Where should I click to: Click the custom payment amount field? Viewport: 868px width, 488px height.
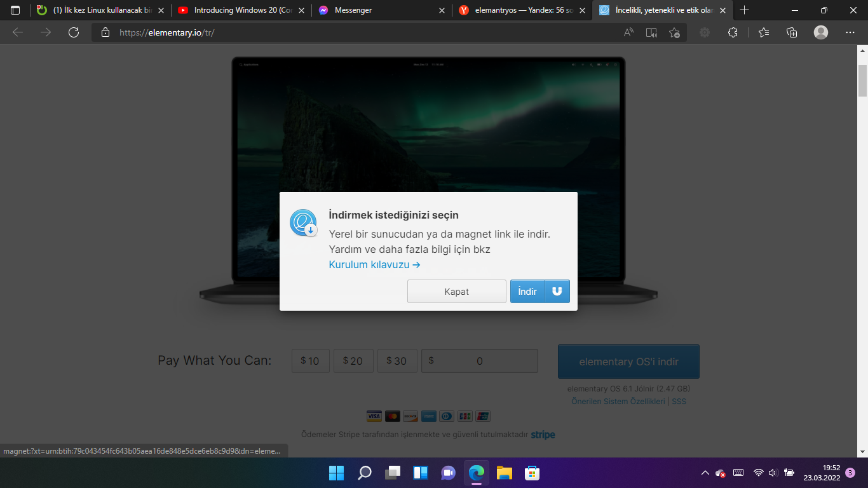pos(480,361)
